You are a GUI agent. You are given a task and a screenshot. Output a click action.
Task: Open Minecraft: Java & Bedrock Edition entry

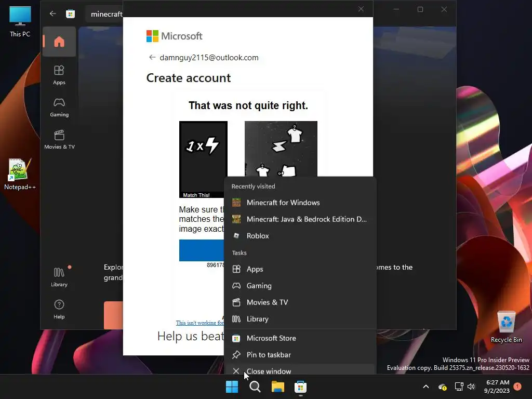click(300, 219)
